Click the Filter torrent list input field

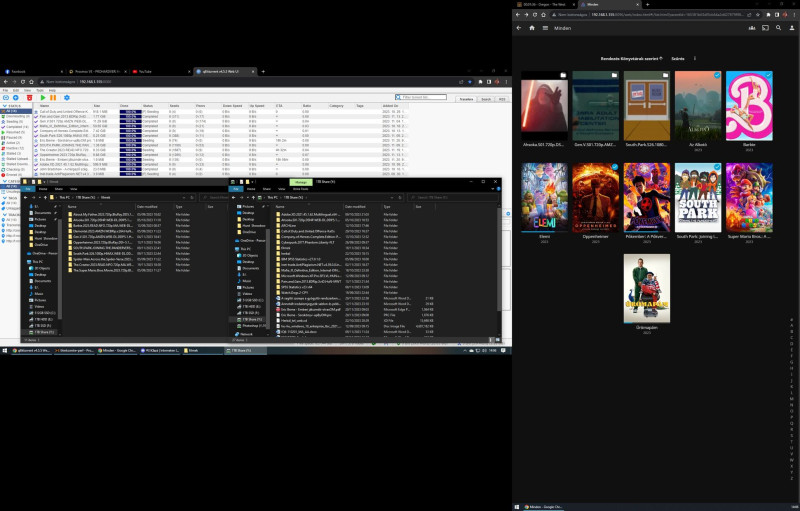tap(420, 97)
